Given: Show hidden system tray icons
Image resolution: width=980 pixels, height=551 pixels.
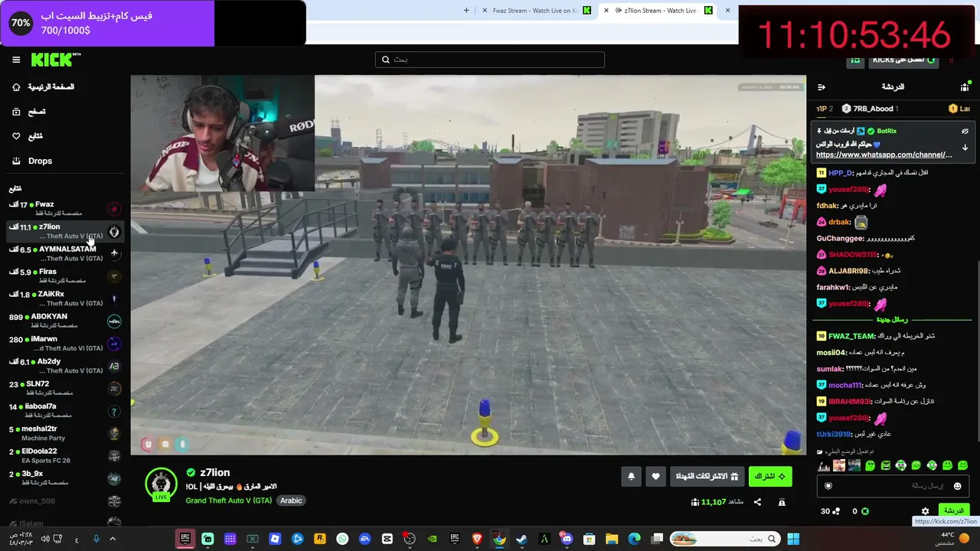Looking at the screenshot, I should click(x=113, y=539).
